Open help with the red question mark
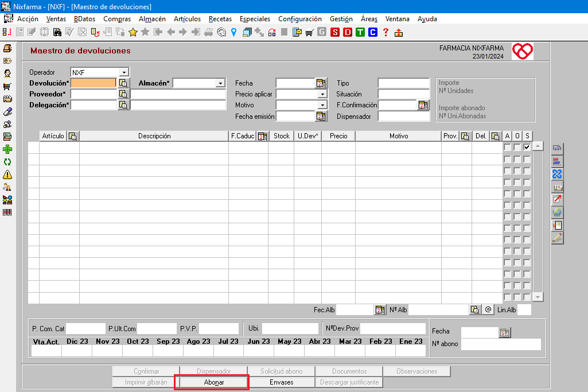Screen dimensions: 588x392 pos(385,32)
